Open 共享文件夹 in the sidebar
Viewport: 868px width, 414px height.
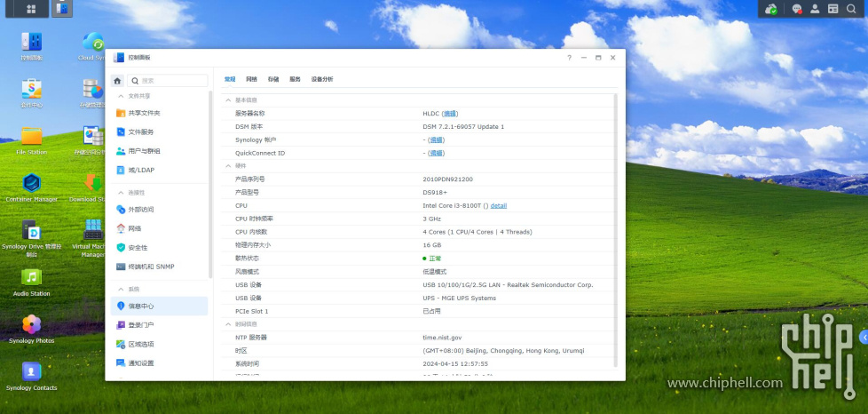click(160, 113)
